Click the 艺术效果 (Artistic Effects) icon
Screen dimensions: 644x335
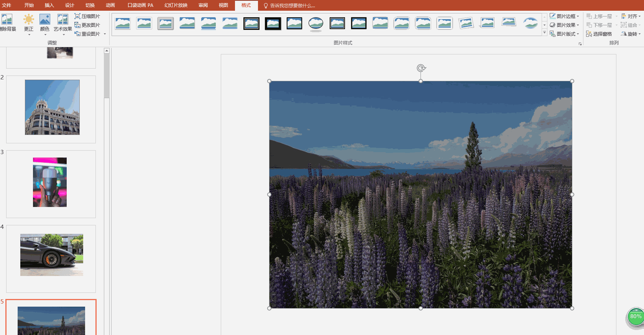tap(62, 20)
